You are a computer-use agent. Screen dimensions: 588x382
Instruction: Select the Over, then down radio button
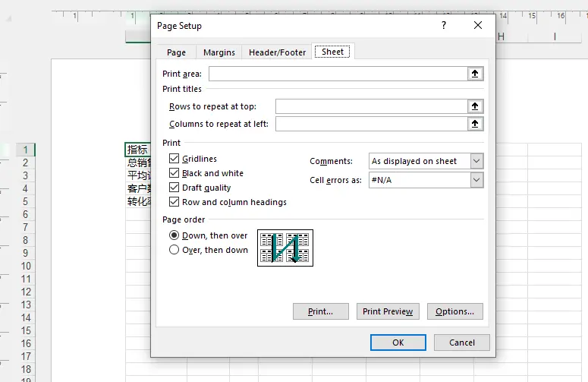[175, 250]
